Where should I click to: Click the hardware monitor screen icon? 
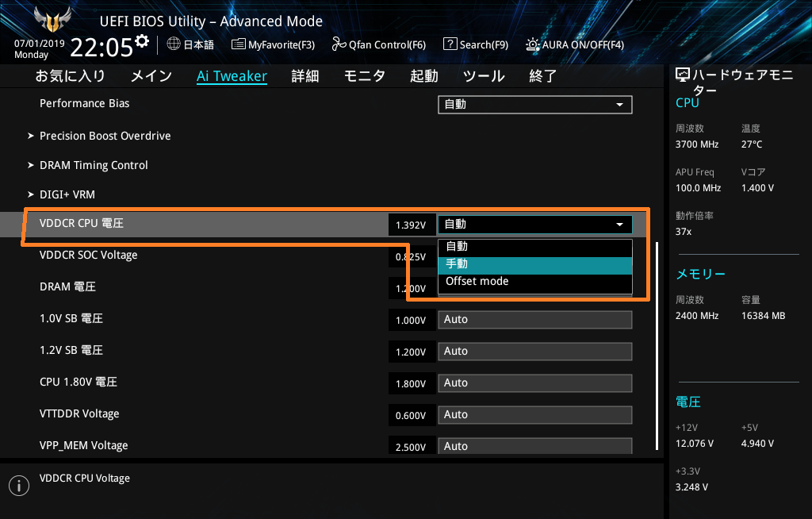click(683, 75)
